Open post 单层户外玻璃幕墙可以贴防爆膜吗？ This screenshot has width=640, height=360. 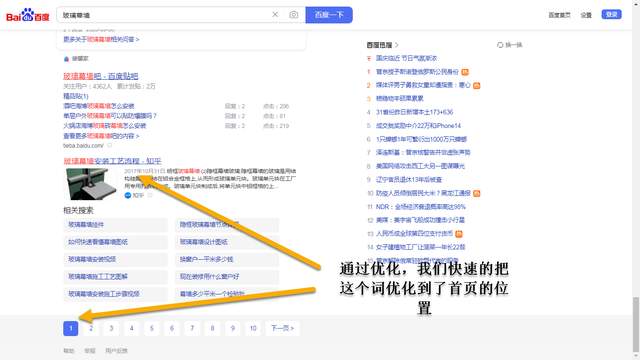110,116
